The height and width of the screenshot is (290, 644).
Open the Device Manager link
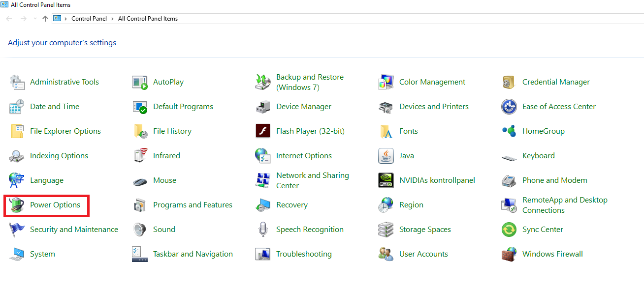click(x=303, y=107)
